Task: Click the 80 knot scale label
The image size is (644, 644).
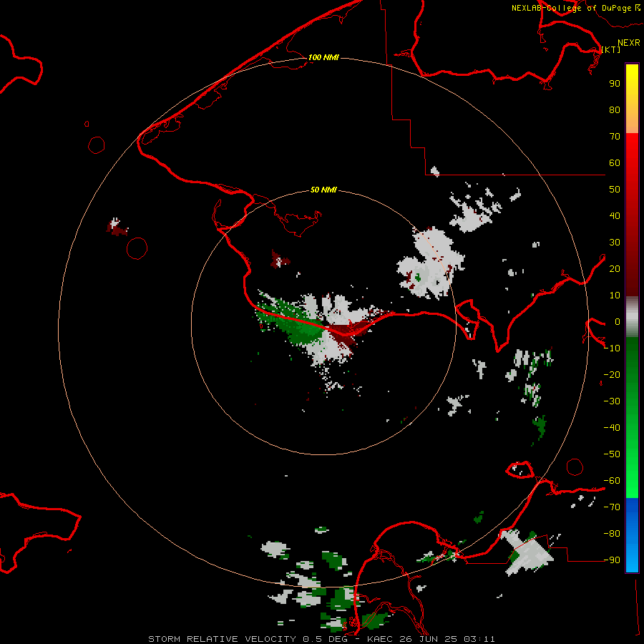Action: pos(615,109)
